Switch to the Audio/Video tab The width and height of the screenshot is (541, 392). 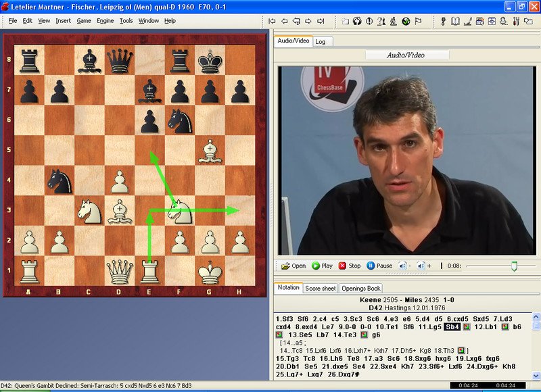(293, 41)
